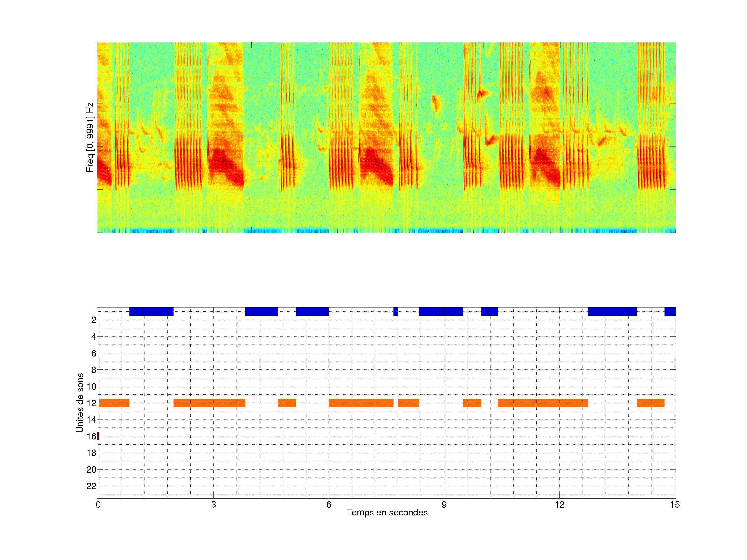Select the tiny blue segment between 7 and 8 seconds
The height and width of the screenshot is (560, 747).
(x=396, y=312)
